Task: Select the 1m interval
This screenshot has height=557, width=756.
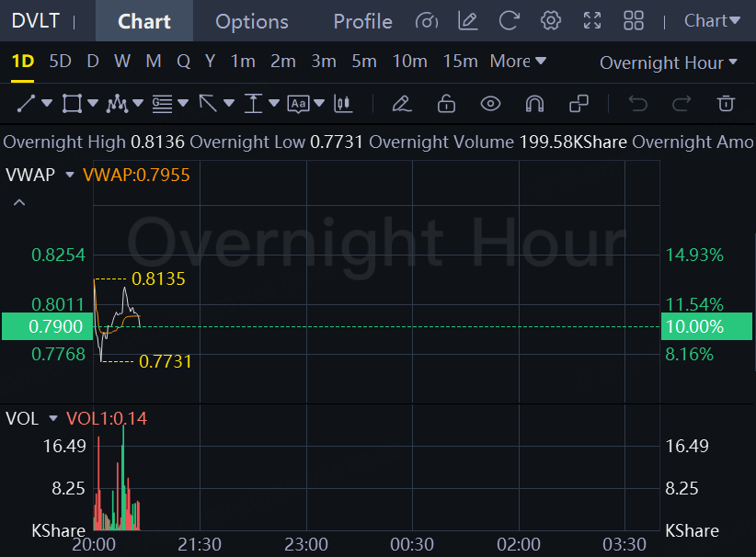Action: pyautogui.click(x=243, y=62)
